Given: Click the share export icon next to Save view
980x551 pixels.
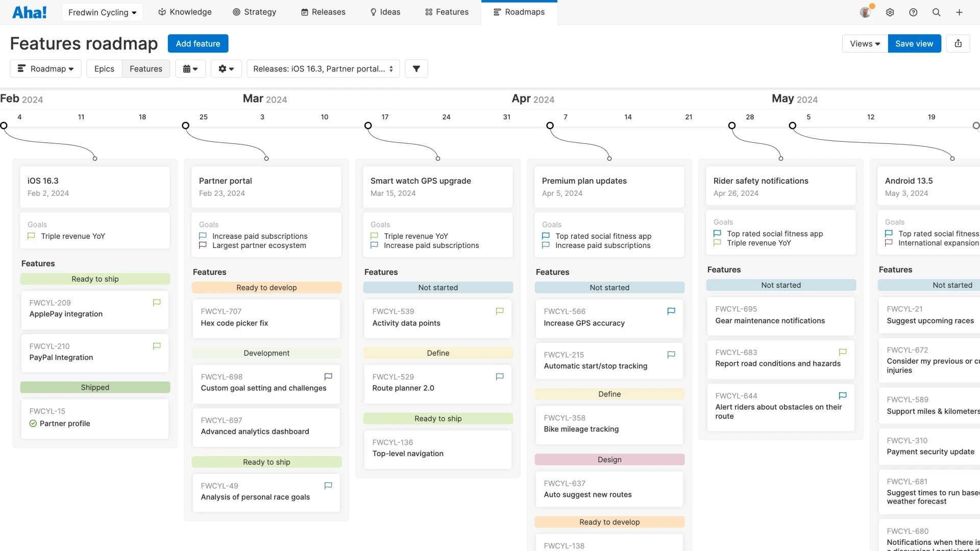Looking at the screenshot, I should [958, 43].
